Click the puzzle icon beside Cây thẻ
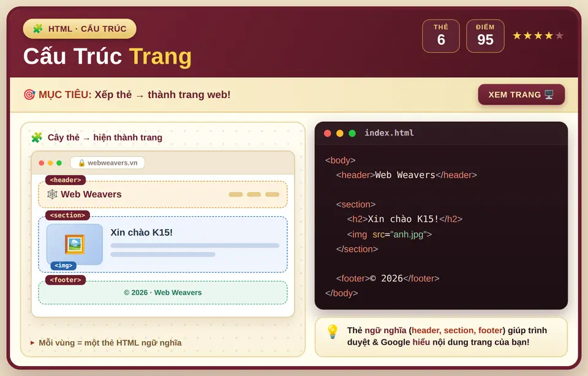 (x=37, y=138)
